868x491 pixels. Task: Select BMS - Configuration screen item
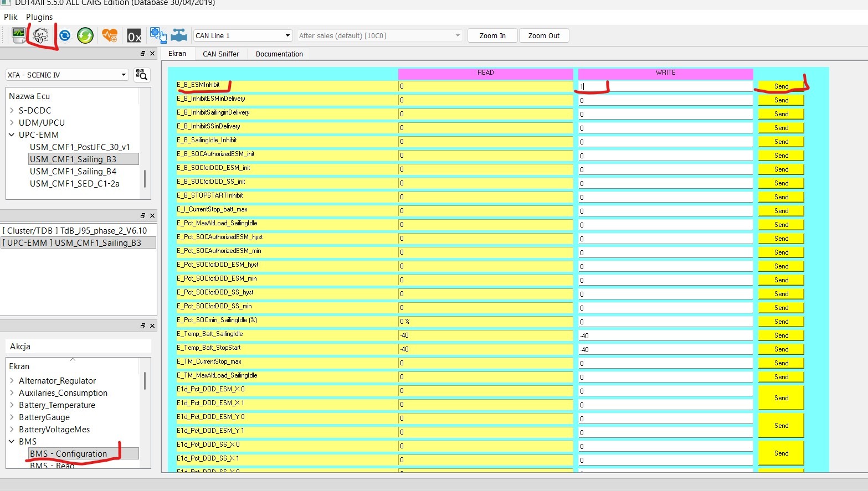click(x=68, y=454)
